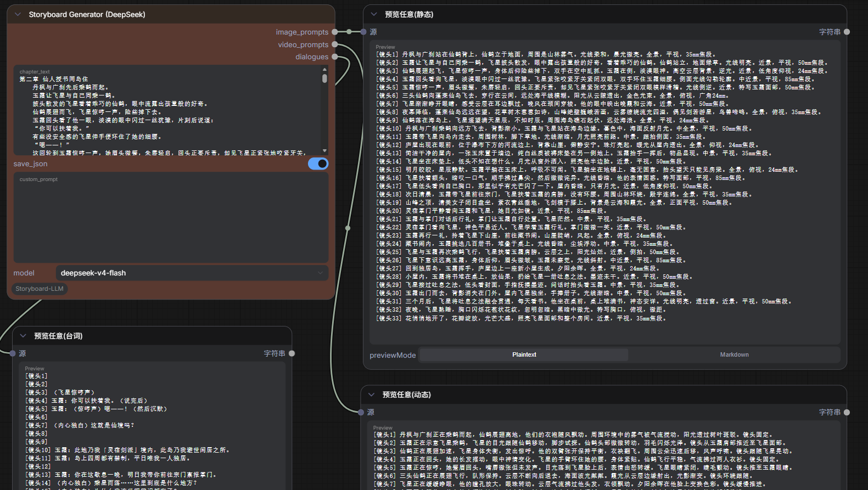Collapse the 预览任意(动态) node
Viewport: 868px width, 490px height.
coord(371,395)
